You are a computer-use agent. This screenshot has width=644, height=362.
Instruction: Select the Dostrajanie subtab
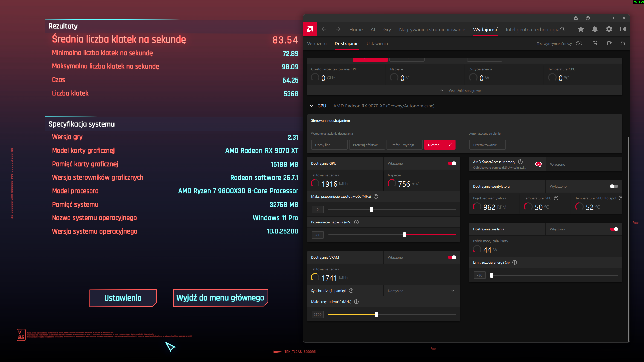click(x=347, y=44)
